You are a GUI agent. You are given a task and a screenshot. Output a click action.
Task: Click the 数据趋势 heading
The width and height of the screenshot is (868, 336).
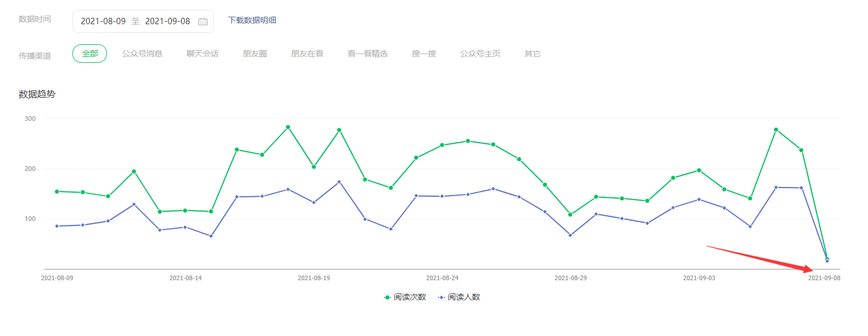point(37,94)
